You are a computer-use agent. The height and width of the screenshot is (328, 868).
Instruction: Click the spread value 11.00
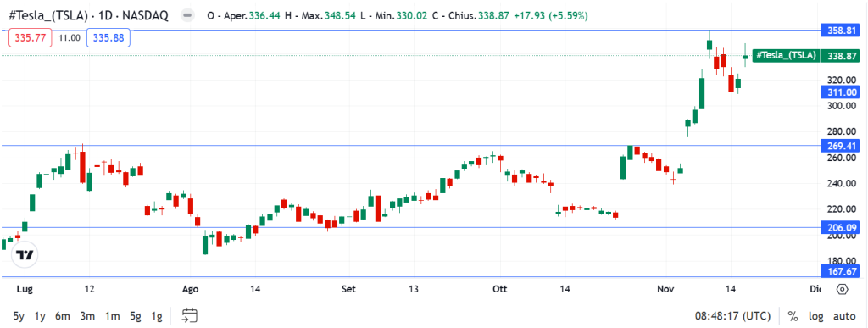pyautogui.click(x=70, y=37)
